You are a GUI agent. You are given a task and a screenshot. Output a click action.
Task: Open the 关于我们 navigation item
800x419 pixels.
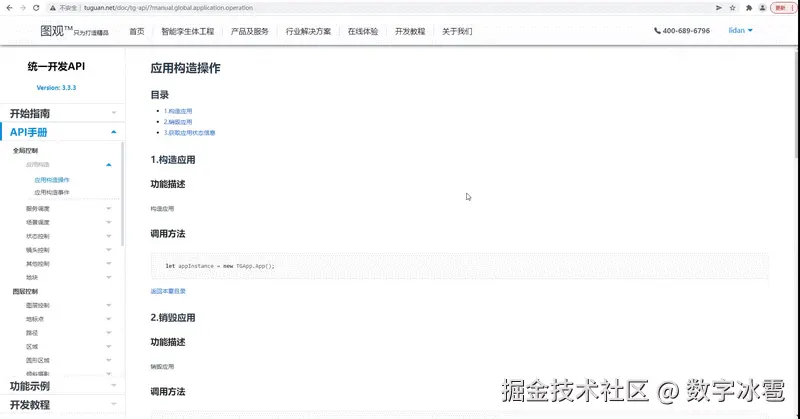coord(457,31)
